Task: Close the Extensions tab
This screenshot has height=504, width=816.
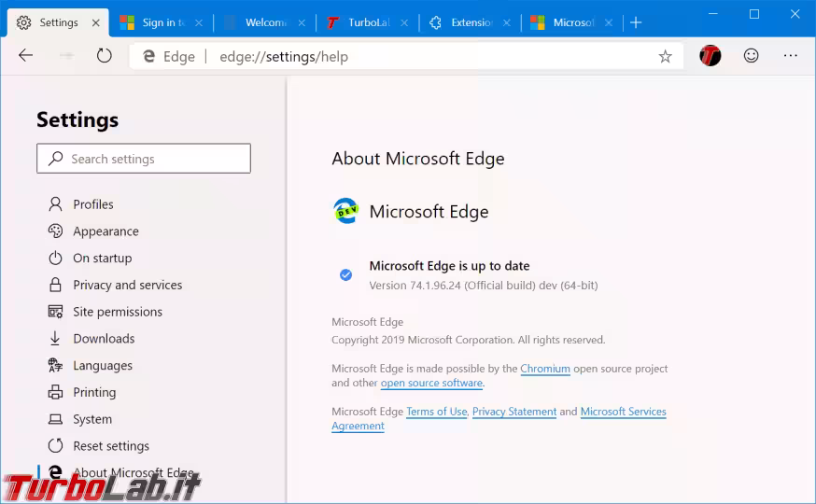Action: pos(507,23)
